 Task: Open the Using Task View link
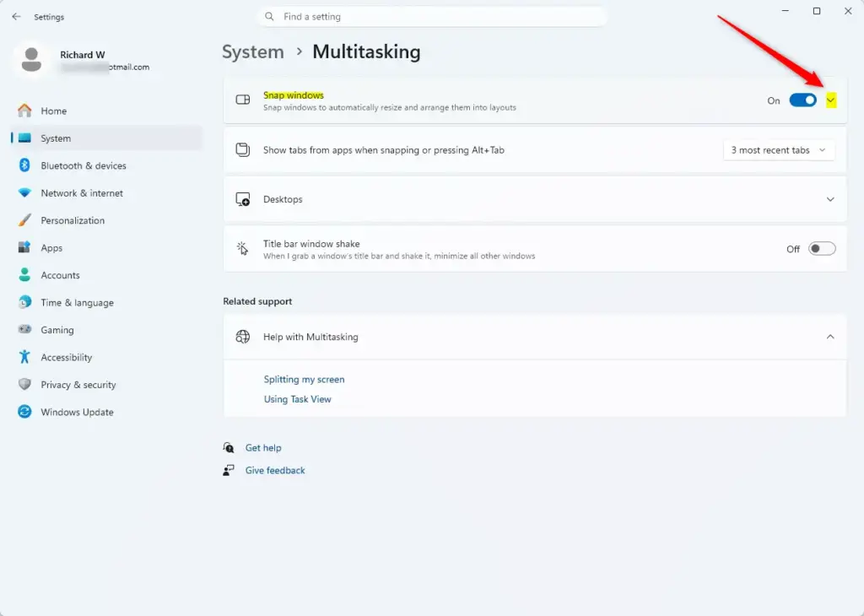(298, 399)
